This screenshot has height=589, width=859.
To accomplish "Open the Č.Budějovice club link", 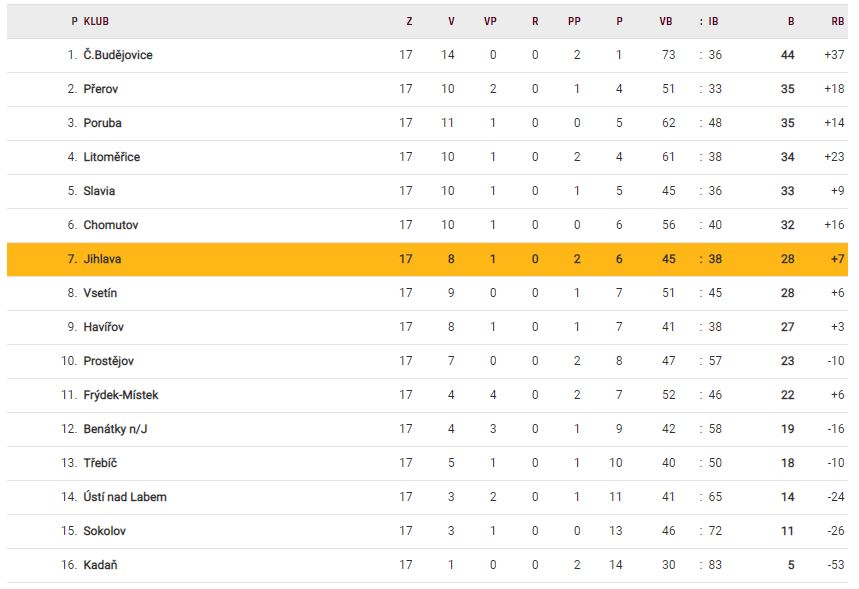I will (x=118, y=55).
